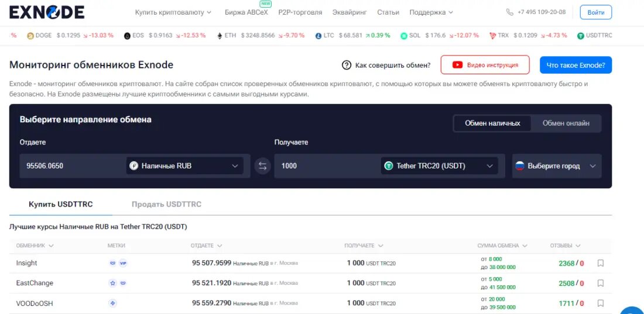Open Купить криптовалюту dropdown menu
Viewport: 644px width, 314px height.
[173, 12]
